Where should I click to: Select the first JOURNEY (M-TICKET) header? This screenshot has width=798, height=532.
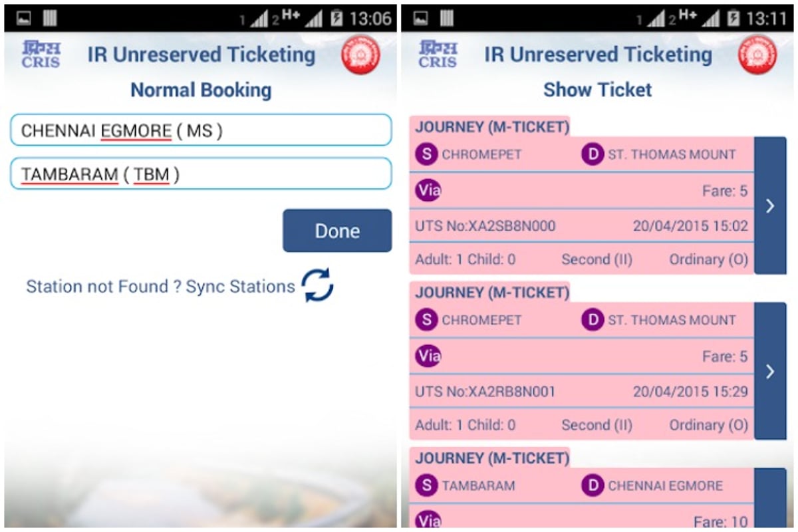point(492,126)
